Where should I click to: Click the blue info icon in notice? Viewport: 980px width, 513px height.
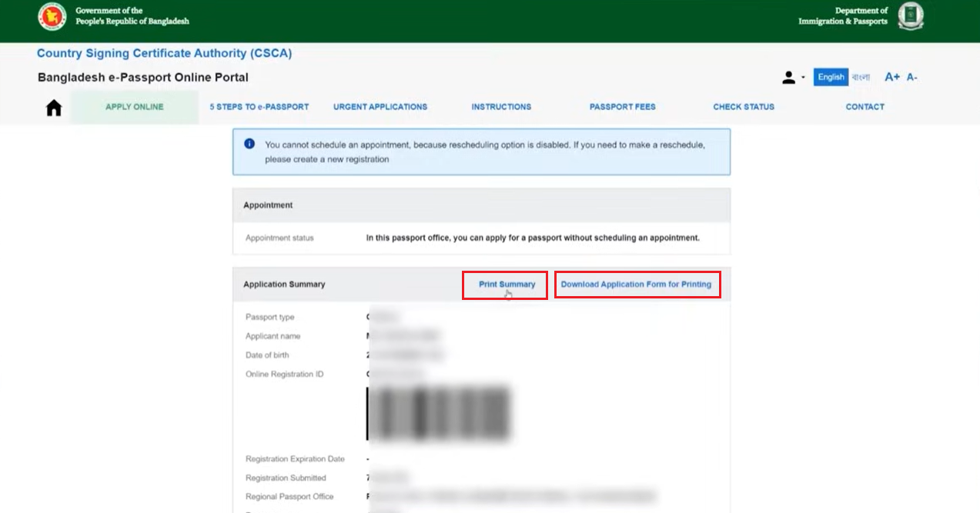(x=249, y=144)
